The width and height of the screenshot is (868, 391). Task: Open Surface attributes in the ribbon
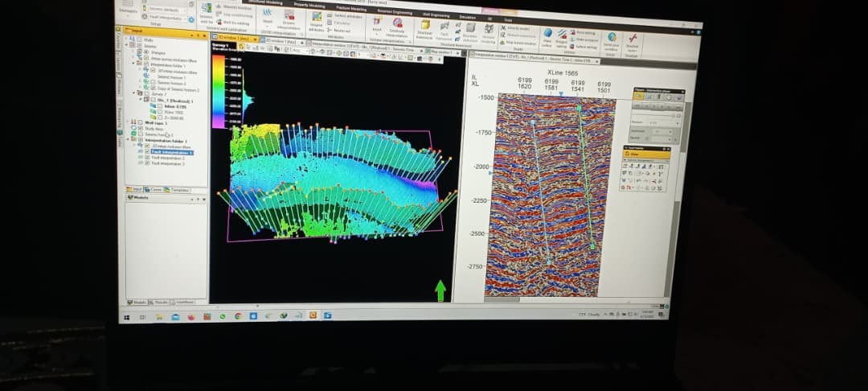coord(344,17)
